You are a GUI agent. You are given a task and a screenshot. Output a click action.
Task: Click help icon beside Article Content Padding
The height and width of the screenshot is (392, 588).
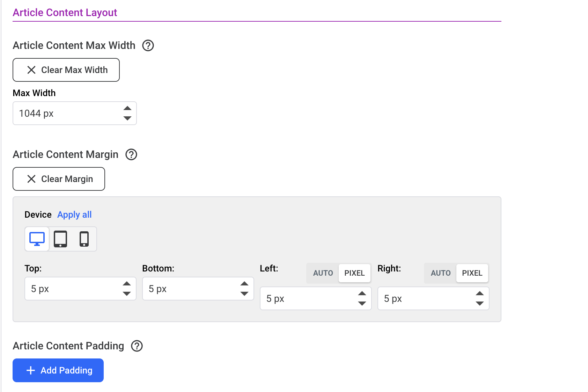click(x=137, y=346)
